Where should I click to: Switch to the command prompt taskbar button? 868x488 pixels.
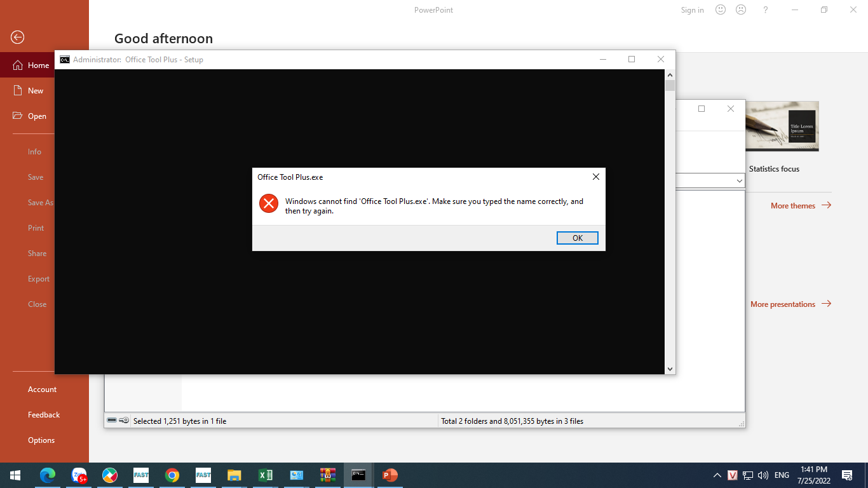point(359,475)
